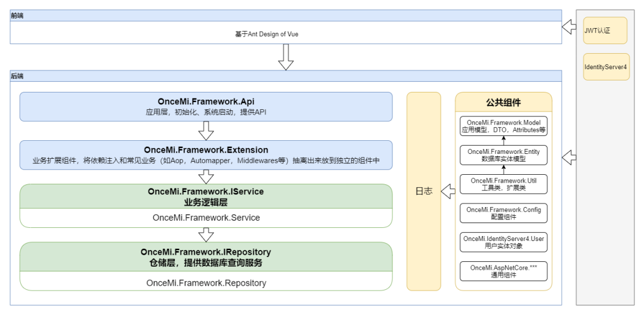Click the small arrow between Entity and Model boxes
The width and height of the screenshot is (644, 315).
(503, 140)
